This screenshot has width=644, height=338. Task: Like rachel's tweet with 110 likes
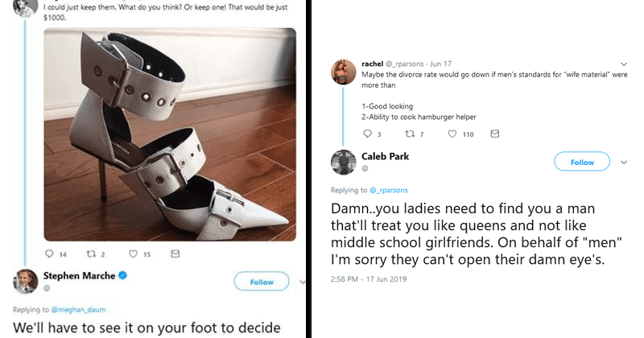click(452, 134)
